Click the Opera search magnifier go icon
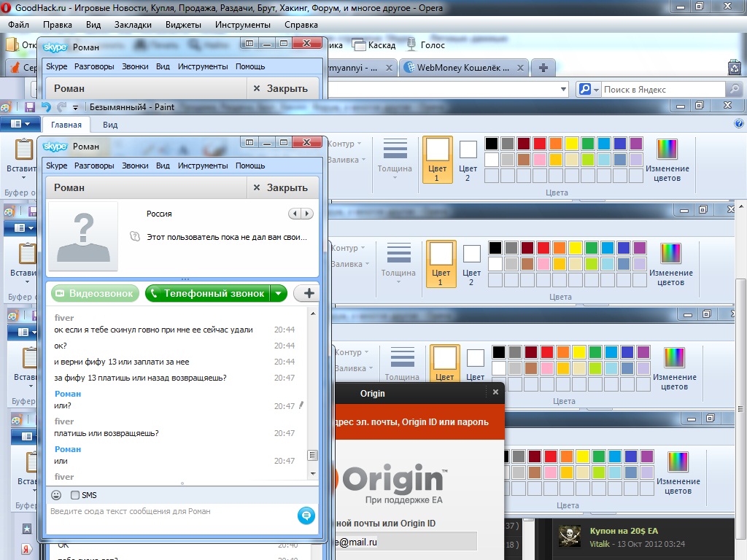The image size is (747, 560). pyautogui.click(x=734, y=89)
